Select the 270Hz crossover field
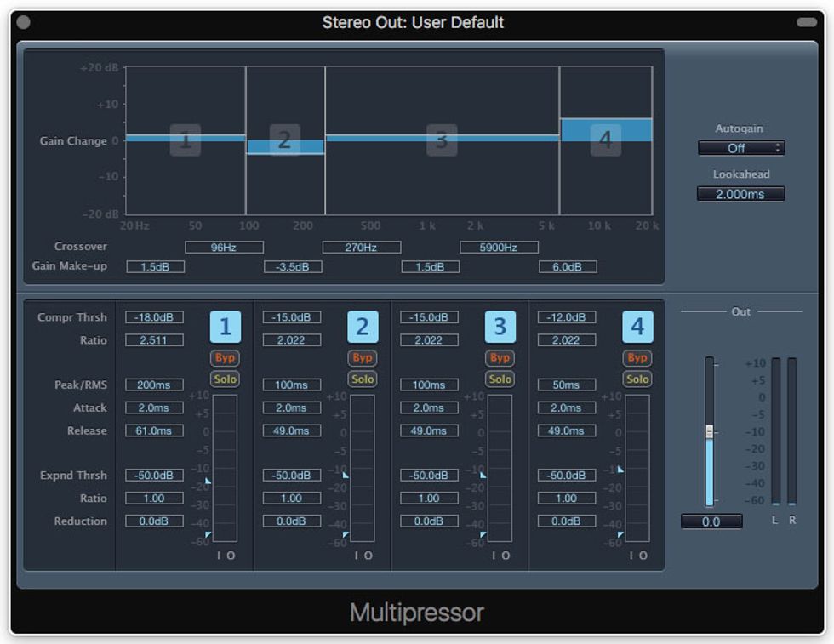The height and width of the screenshot is (644, 834). [362, 248]
